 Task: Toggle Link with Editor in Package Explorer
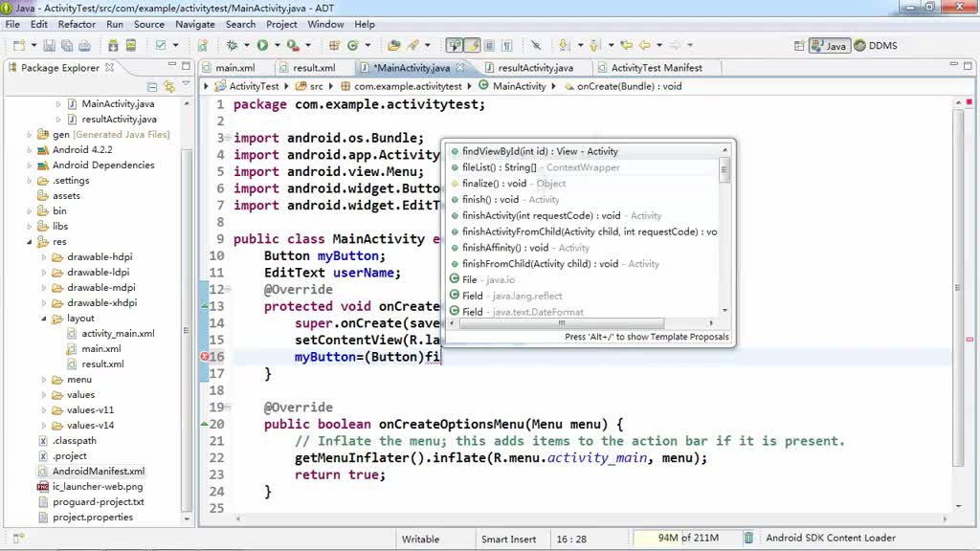[168, 85]
